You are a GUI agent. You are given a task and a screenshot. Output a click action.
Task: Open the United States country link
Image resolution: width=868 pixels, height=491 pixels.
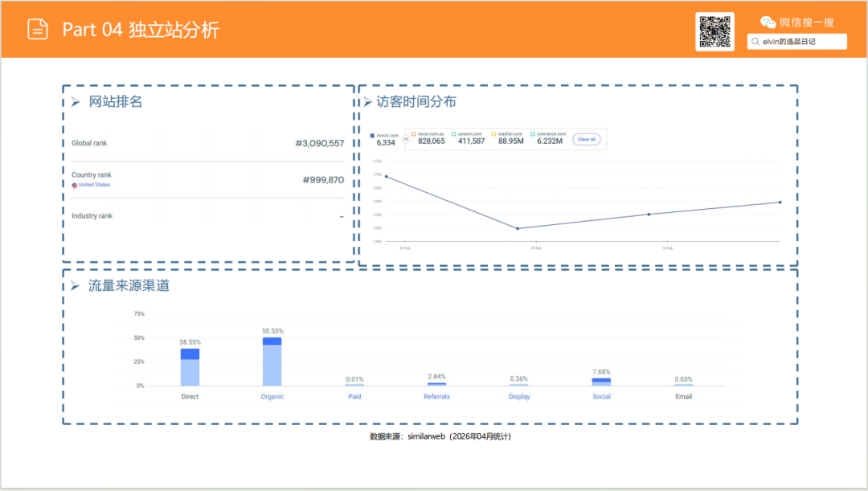(94, 185)
